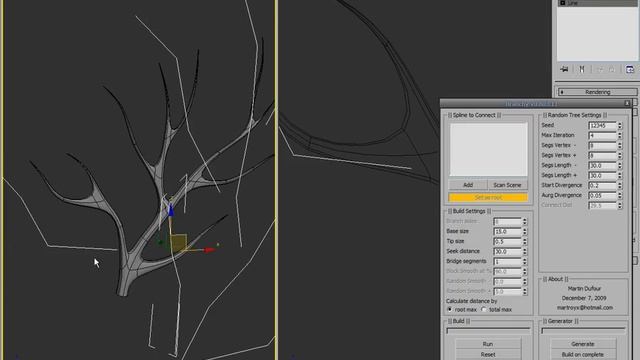The width and height of the screenshot is (640, 360).
Task: Click the Seed spinner arrows
Action: [x=620, y=125]
